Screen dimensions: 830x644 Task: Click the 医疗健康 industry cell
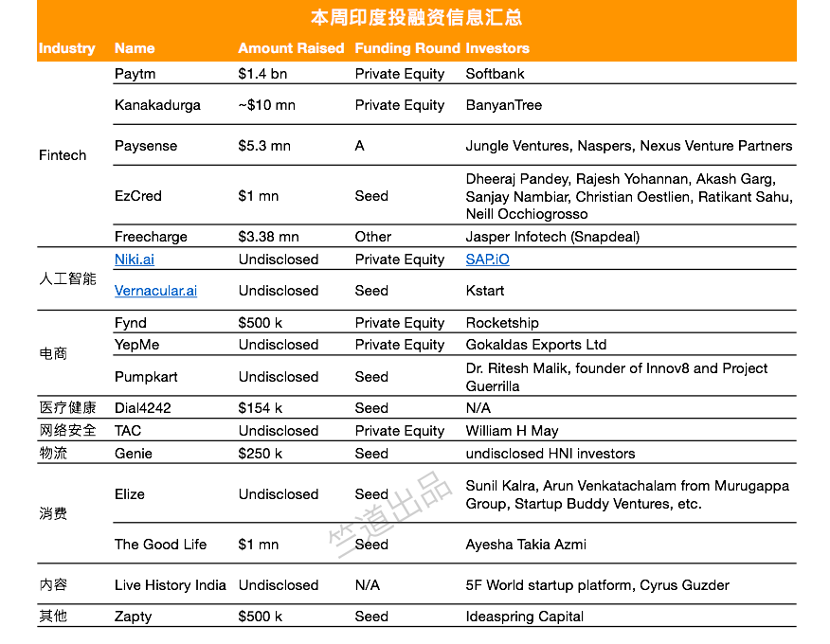[x=67, y=407]
